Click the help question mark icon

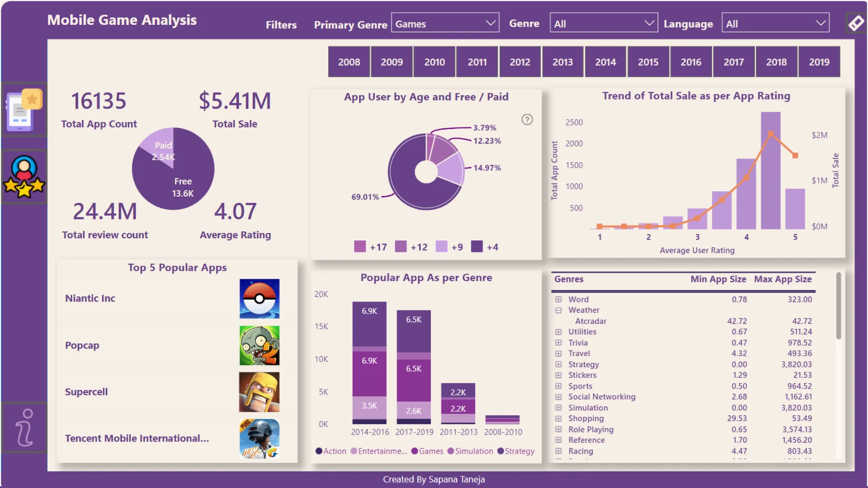click(x=527, y=120)
